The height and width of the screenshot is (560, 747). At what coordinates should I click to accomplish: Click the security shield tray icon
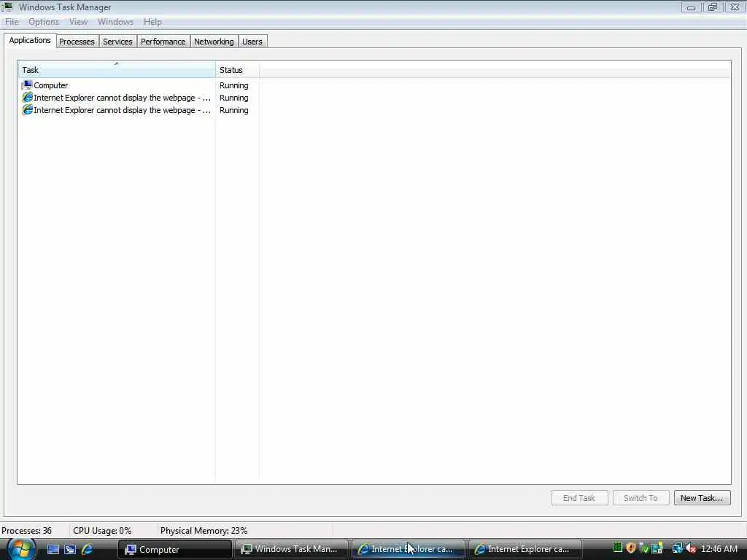(631, 548)
